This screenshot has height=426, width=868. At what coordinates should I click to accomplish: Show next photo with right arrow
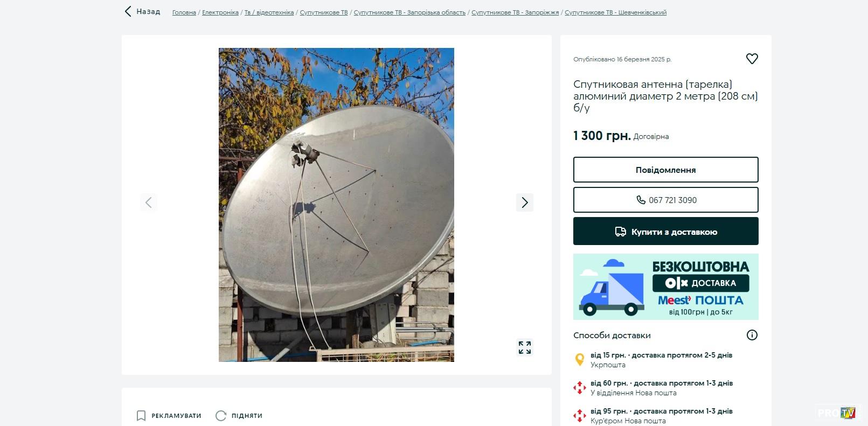(524, 202)
